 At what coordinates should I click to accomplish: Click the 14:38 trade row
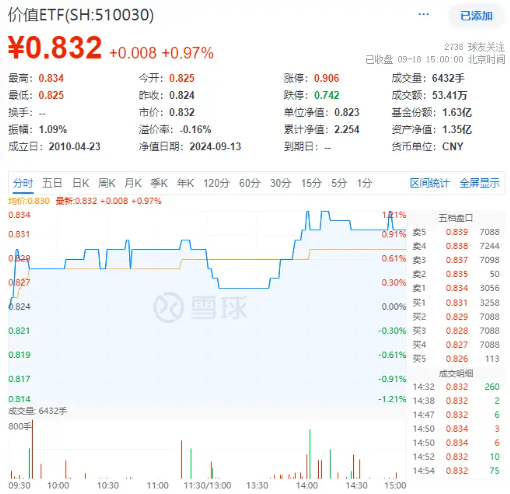[x=456, y=401]
